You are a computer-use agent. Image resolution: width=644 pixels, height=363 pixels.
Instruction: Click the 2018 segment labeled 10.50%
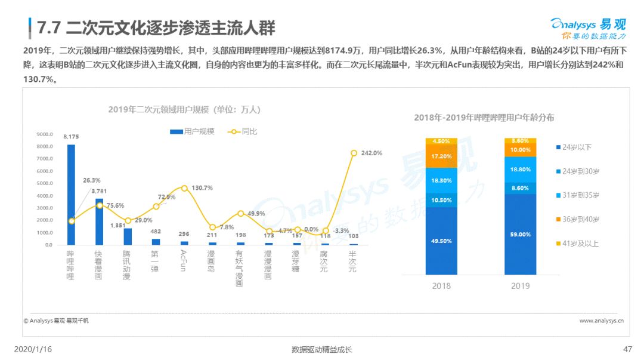pos(441,200)
